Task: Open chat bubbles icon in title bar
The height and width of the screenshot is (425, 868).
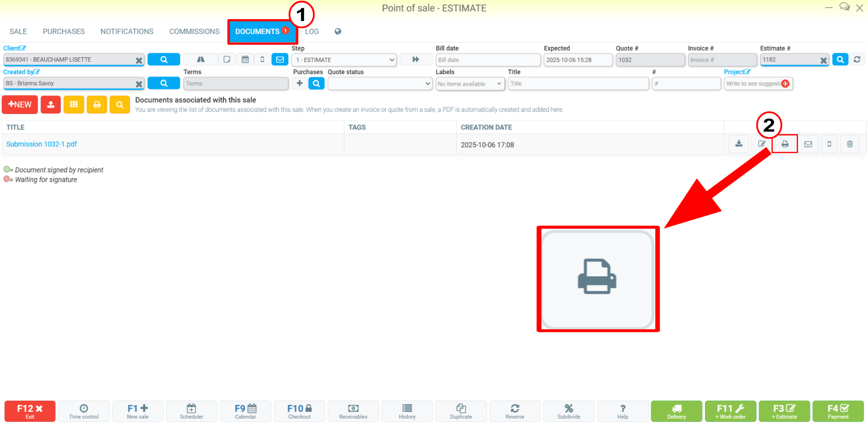Action: tap(845, 7)
